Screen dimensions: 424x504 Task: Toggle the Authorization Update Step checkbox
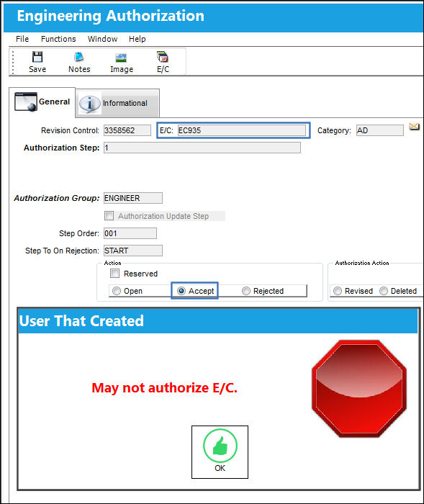click(109, 215)
